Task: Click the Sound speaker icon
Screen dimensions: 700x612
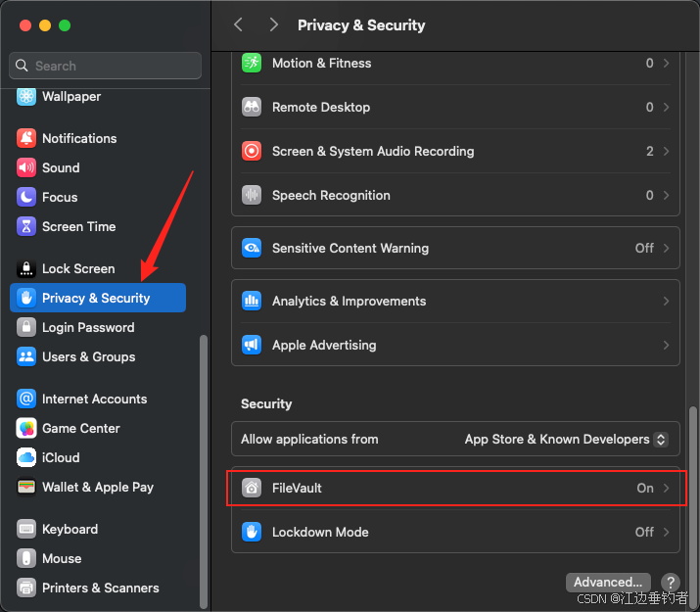Action: click(x=26, y=167)
